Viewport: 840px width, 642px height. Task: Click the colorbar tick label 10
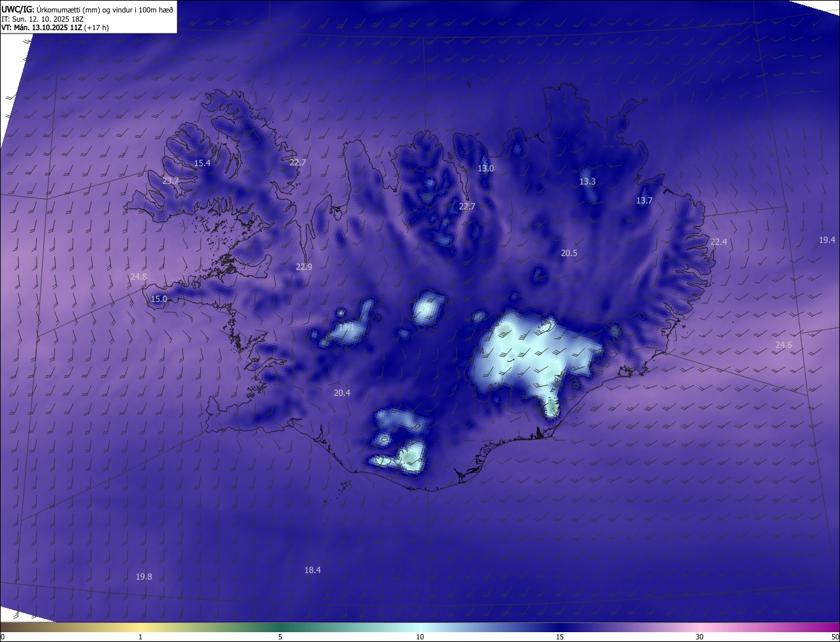point(420,637)
